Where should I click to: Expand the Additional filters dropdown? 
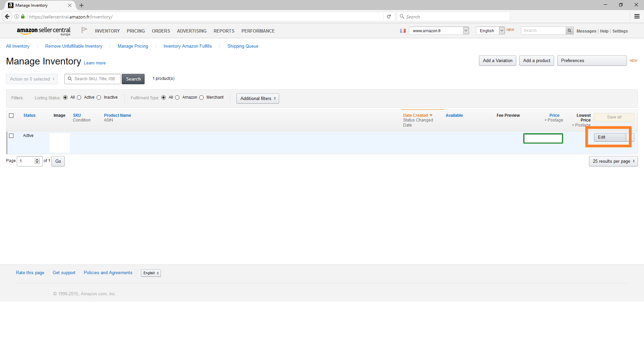(258, 98)
